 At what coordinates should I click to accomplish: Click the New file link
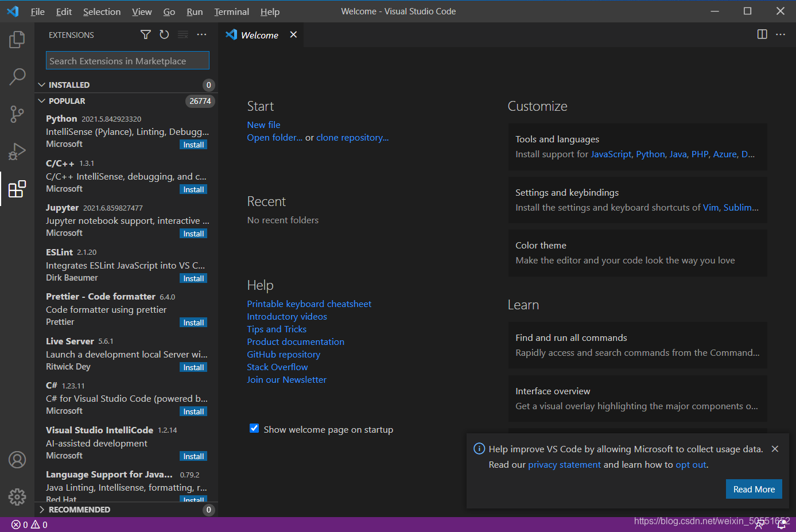263,125
